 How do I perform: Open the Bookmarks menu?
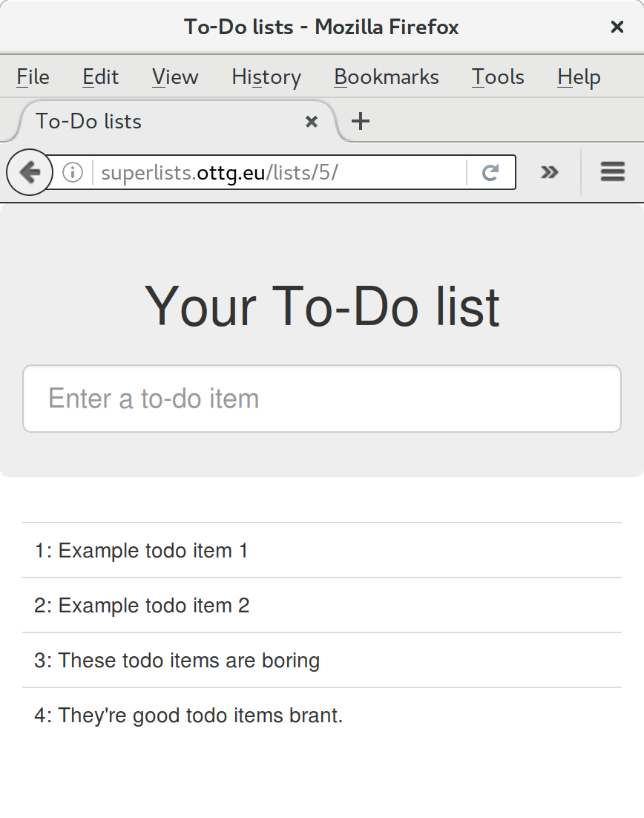[387, 76]
